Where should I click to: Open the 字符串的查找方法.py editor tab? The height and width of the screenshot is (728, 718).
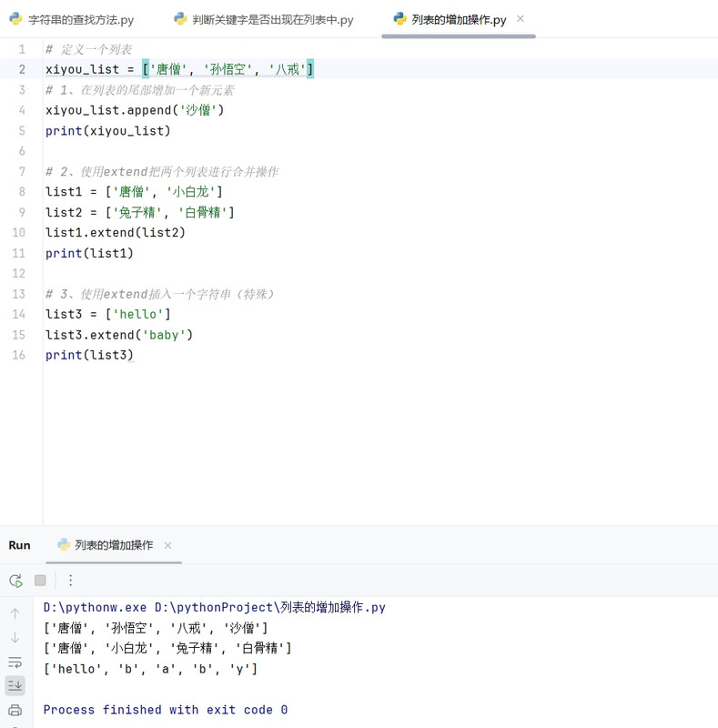pos(72,19)
